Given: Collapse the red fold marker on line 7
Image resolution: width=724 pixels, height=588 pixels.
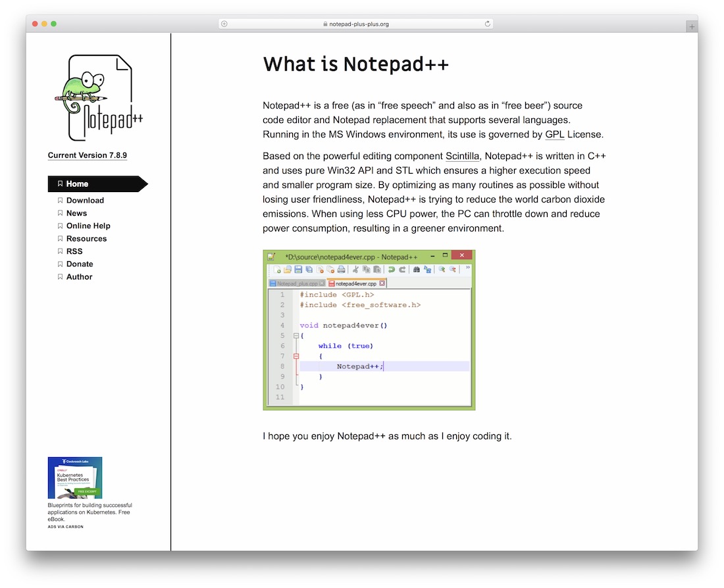Looking at the screenshot, I should tap(296, 356).
